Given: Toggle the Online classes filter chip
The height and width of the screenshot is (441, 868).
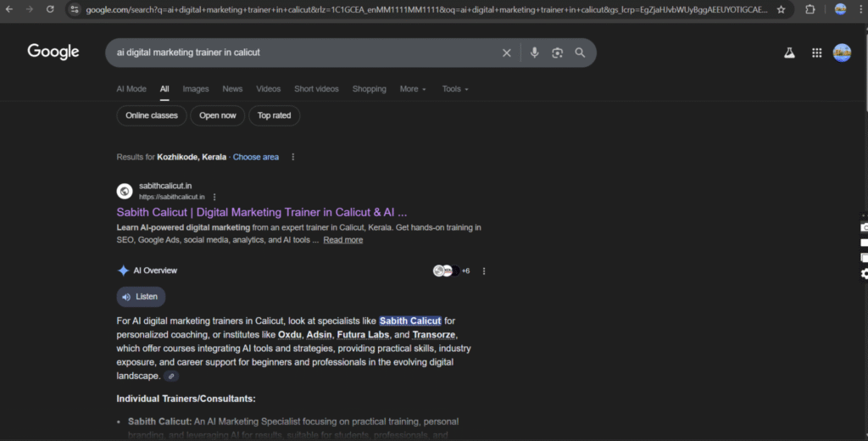Looking at the screenshot, I should point(152,115).
